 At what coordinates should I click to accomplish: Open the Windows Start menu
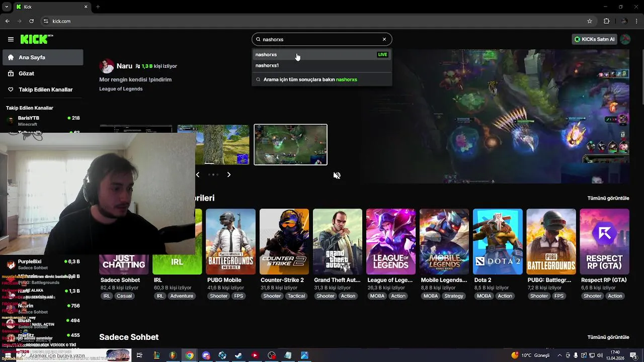8,355
